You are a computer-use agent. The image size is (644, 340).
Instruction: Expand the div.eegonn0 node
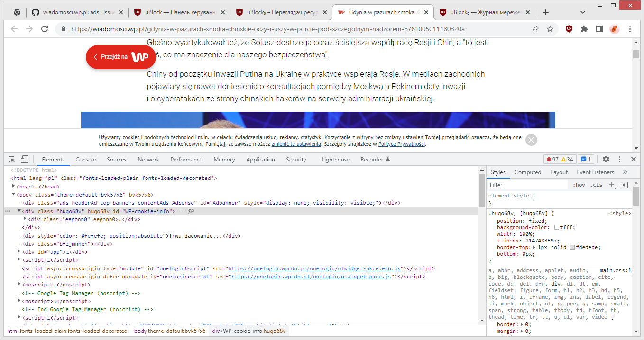click(x=25, y=219)
